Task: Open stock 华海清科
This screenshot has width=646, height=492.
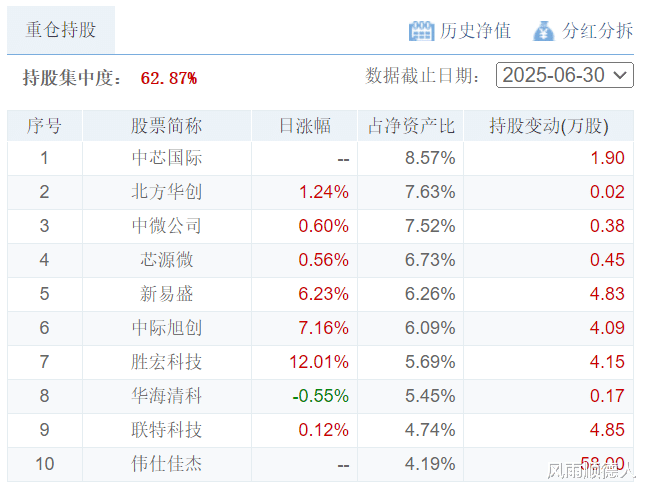Action: pyautogui.click(x=167, y=396)
